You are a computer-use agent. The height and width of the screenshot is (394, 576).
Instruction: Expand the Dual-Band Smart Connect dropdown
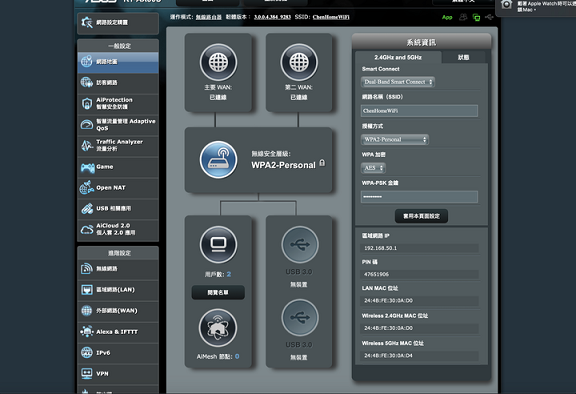pyautogui.click(x=398, y=82)
